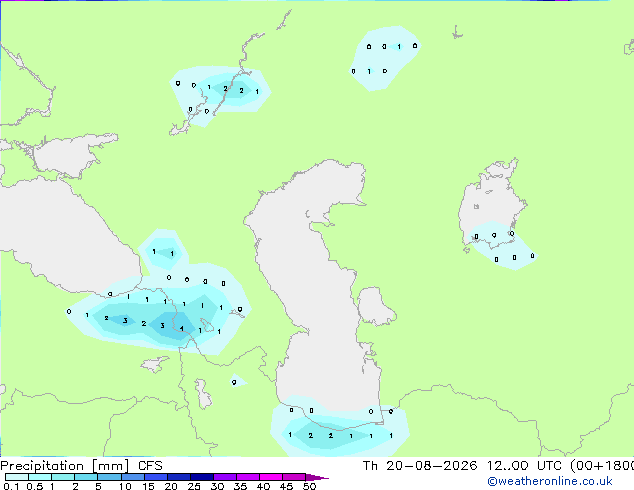This screenshot has width=634, height=490.
Task: Click the "CFS" model label
Action: click(x=150, y=466)
